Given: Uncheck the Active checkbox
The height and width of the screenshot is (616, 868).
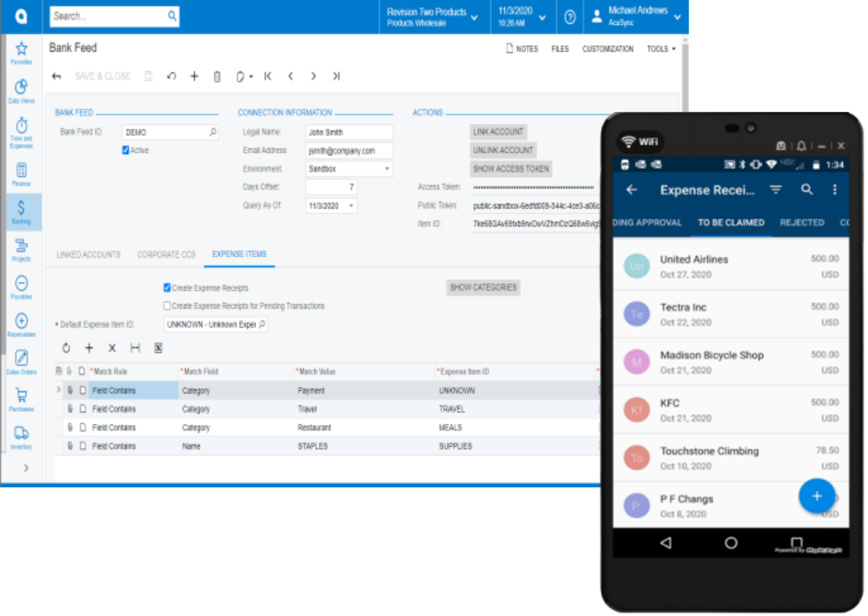Looking at the screenshot, I should [126, 150].
